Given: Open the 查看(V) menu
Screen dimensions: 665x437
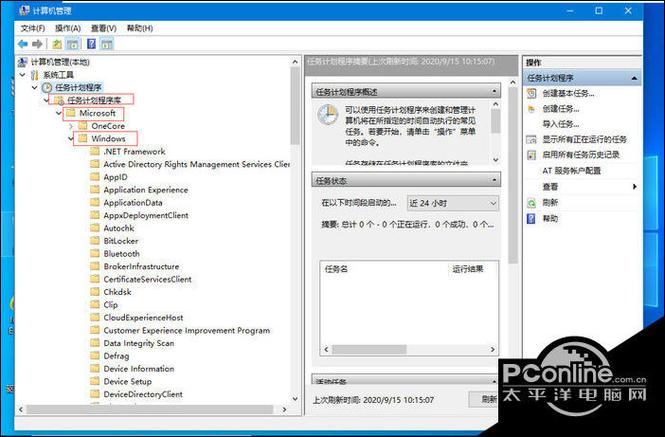Looking at the screenshot, I should click(104, 28).
